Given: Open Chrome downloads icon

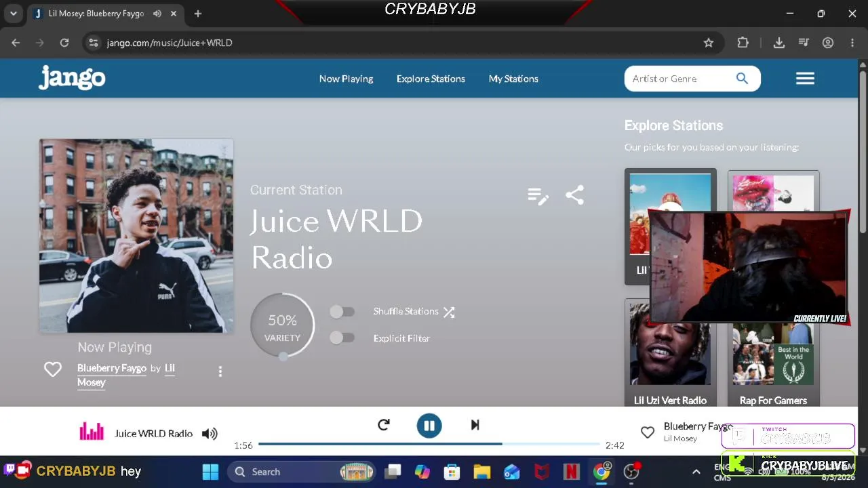Looking at the screenshot, I should tap(779, 43).
